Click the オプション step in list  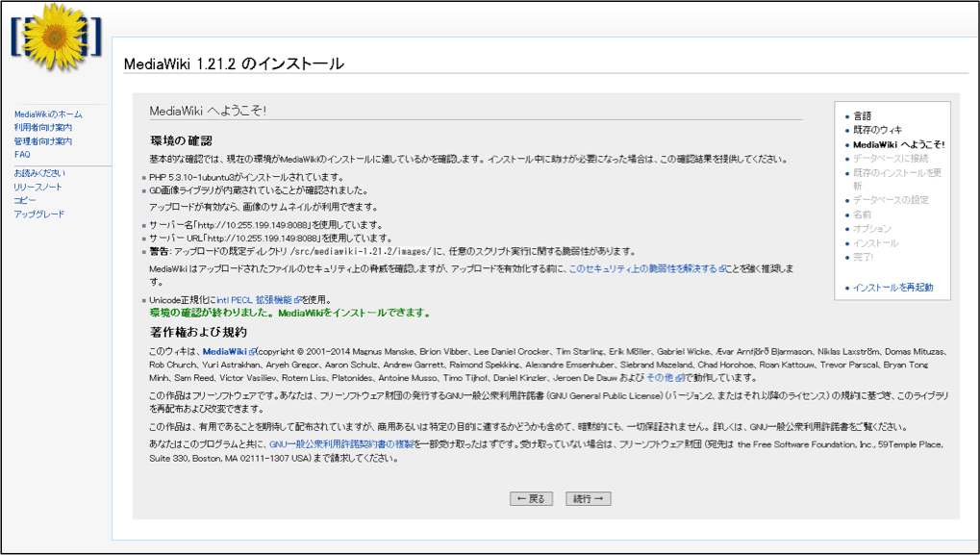[872, 229]
